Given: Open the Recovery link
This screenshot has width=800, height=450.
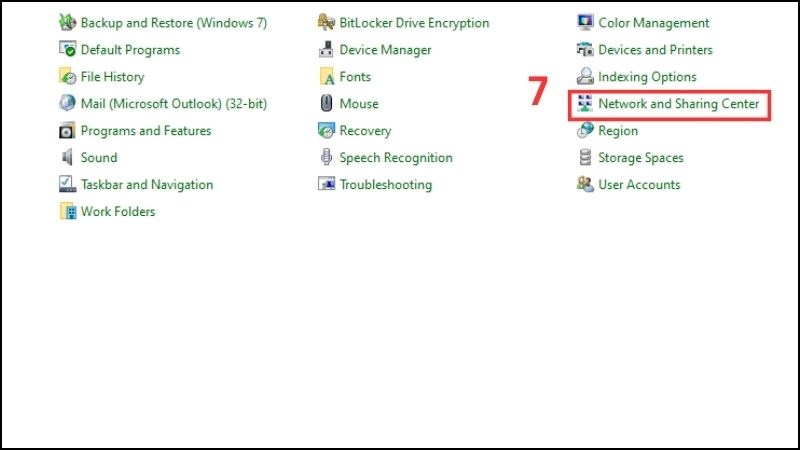Looking at the screenshot, I should tap(365, 131).
